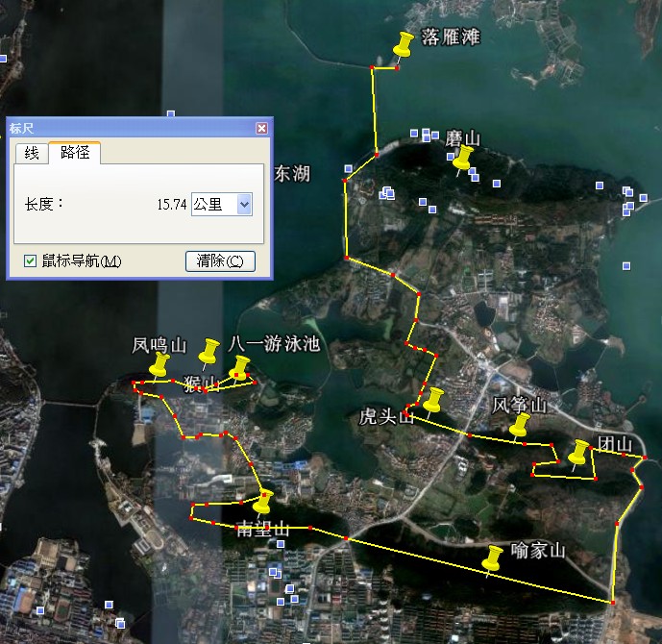The width and height of the screenshot is (662, 644).
Task: Click the 喻家山 place label
Action: (x=538, y=551)
